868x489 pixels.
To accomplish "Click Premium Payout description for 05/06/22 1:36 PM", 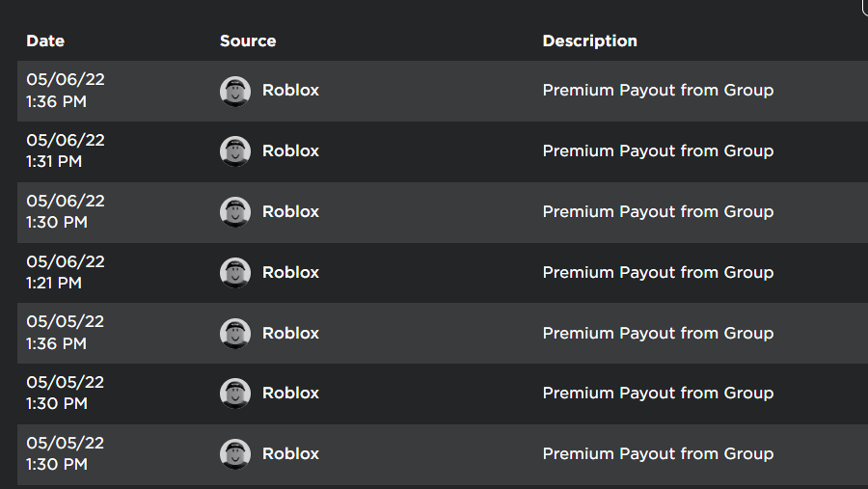I will click(658, 91).
